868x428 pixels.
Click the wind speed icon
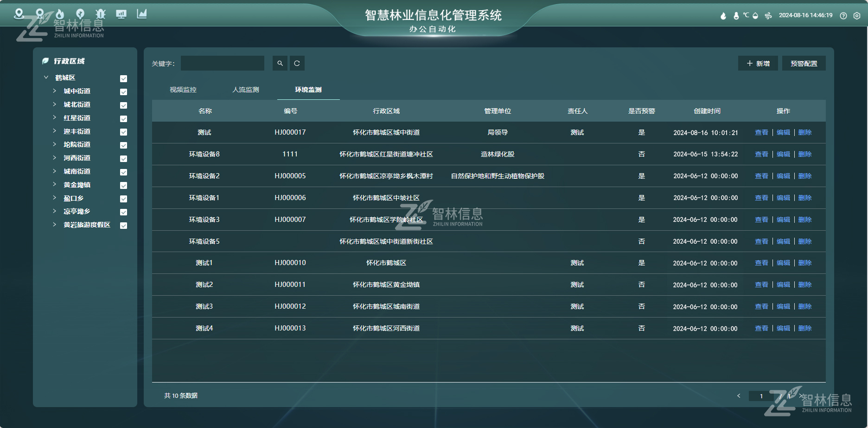pos(768,16)
